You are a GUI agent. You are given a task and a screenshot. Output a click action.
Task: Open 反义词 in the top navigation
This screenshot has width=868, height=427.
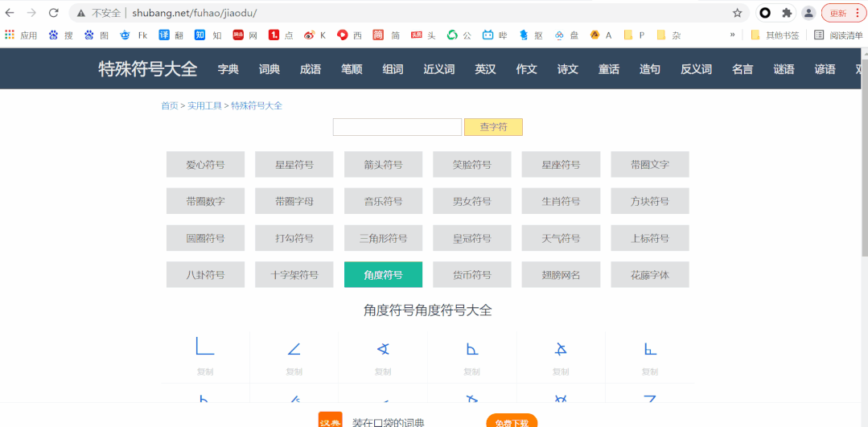697,69
